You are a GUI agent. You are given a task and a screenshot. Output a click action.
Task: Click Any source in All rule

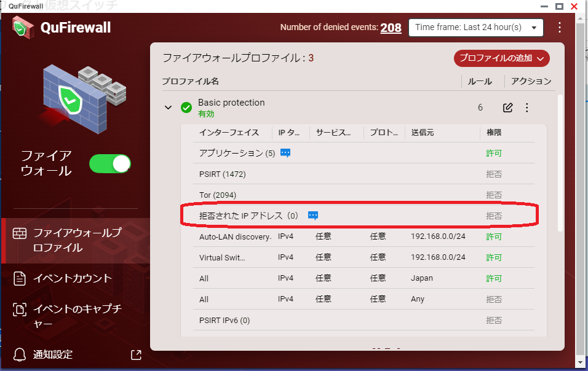tap(418, 299)
